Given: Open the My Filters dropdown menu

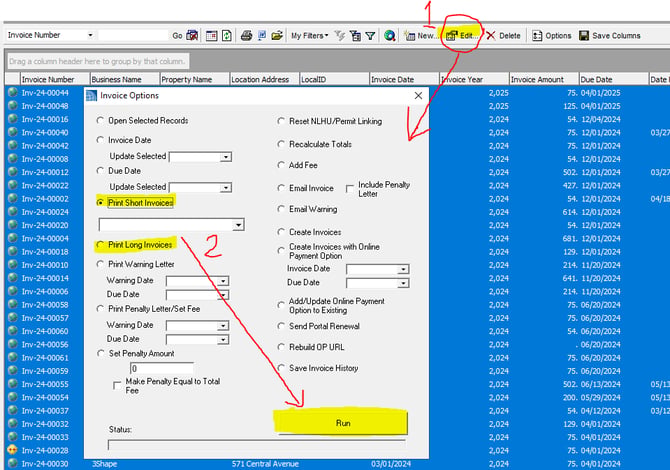Looking at the screenshot, I should point(310,35).
